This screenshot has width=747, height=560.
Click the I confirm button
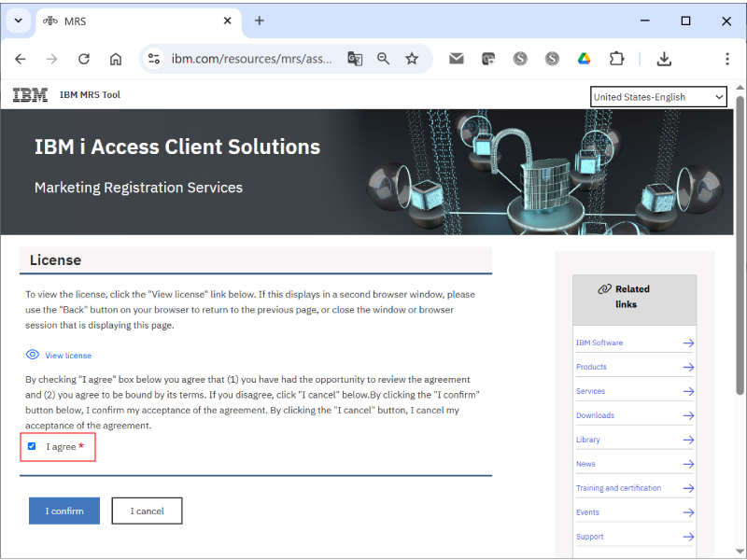tap(64, 511)
